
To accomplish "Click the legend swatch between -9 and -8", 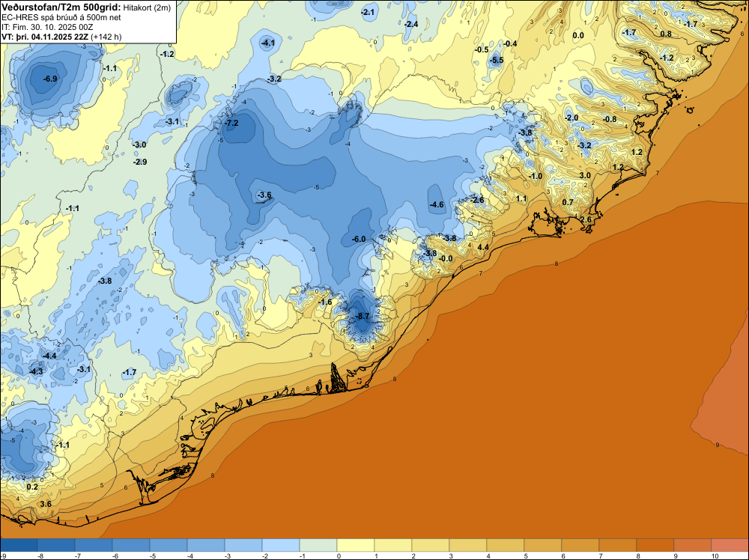I will tap(19, 545).
